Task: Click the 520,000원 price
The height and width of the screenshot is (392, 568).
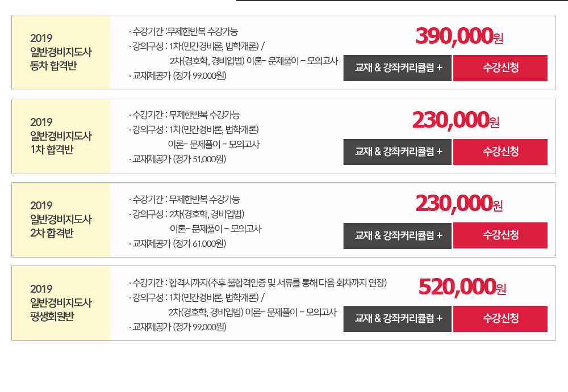Action: [x=461, y=287]
